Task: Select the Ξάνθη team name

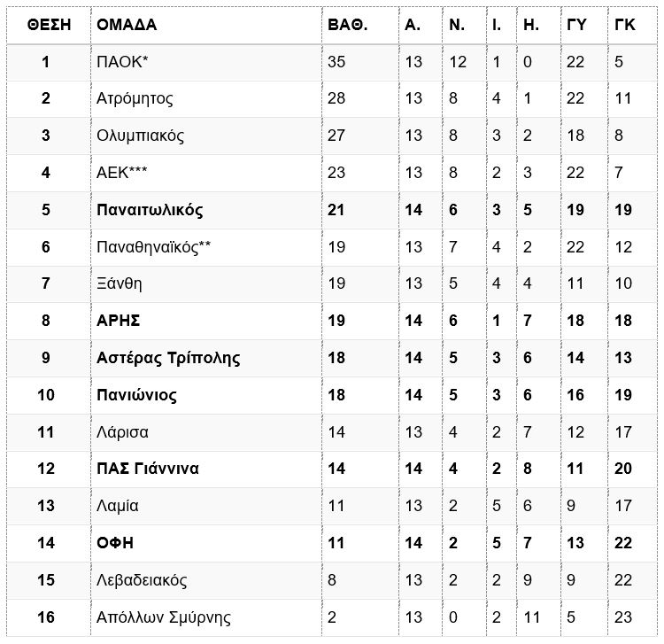Action: pos(119,283)
